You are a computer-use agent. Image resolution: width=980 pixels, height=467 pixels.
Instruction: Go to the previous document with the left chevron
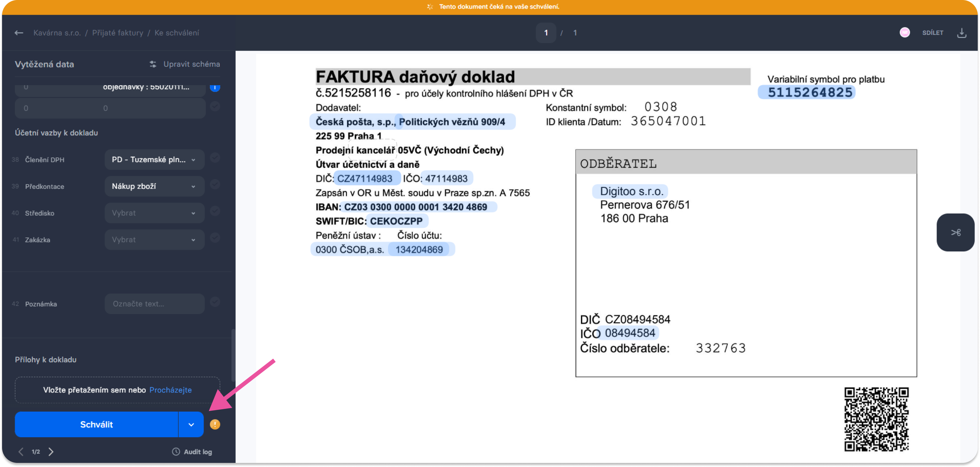tap(21, 452)
